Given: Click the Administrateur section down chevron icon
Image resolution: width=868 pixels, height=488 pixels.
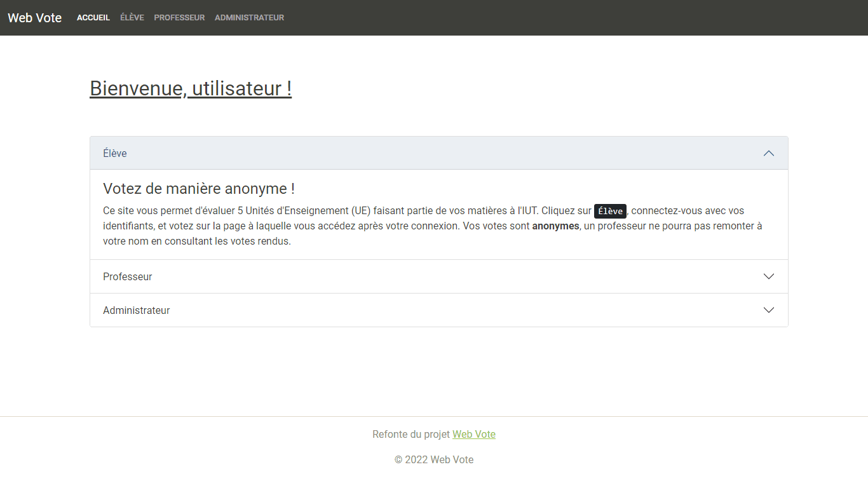Looking at the screenshot, I should click(769, 310).
